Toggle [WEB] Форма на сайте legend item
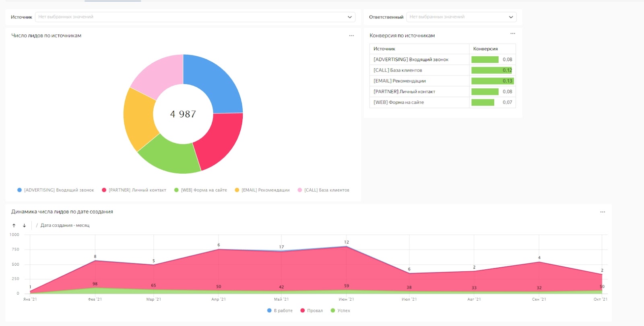This screenshot has height=326, width=644. (x=200, y=190)
